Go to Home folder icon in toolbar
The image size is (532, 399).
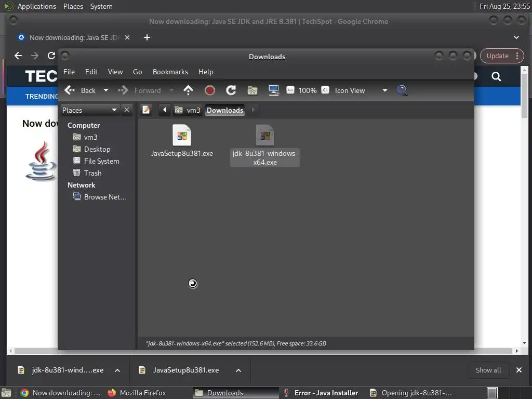point(252,90)
